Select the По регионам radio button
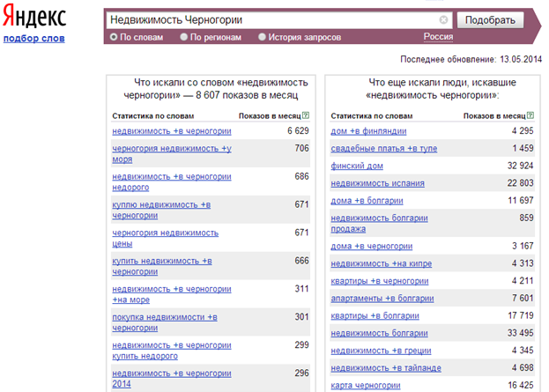 tap(184, 37)
